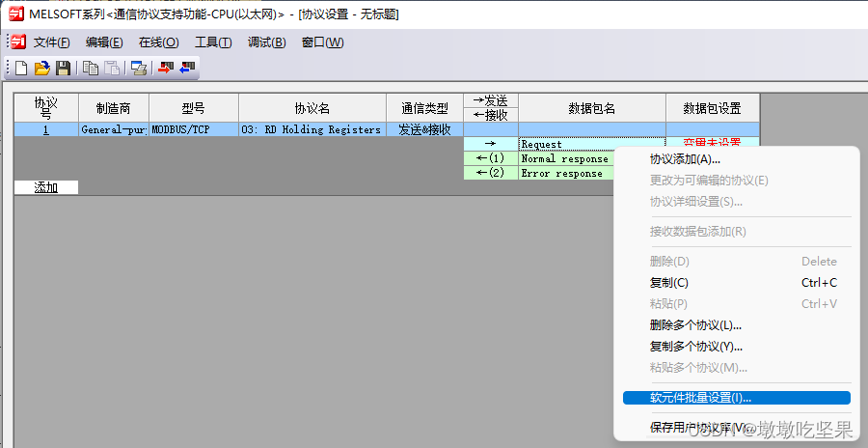
Task: Click the greyed-out Paste toolbar icon
Action: tap(113, 69)
